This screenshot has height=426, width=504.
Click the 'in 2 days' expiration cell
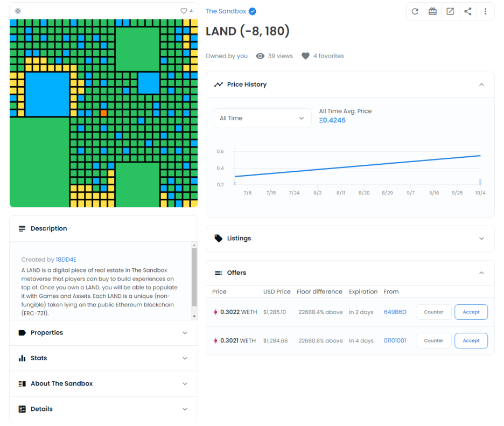point(361,312)
